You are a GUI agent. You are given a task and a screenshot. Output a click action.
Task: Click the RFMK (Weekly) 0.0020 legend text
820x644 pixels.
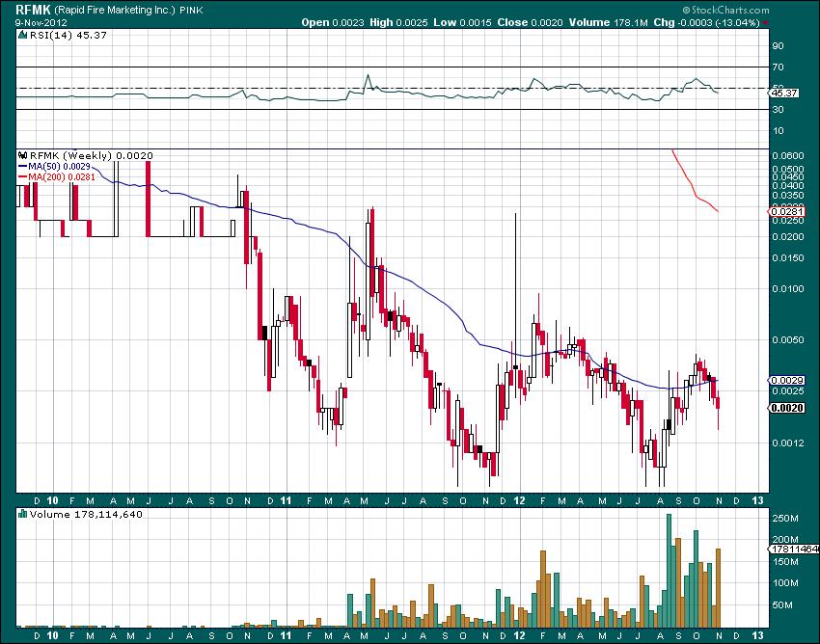(x=92, y=155)
